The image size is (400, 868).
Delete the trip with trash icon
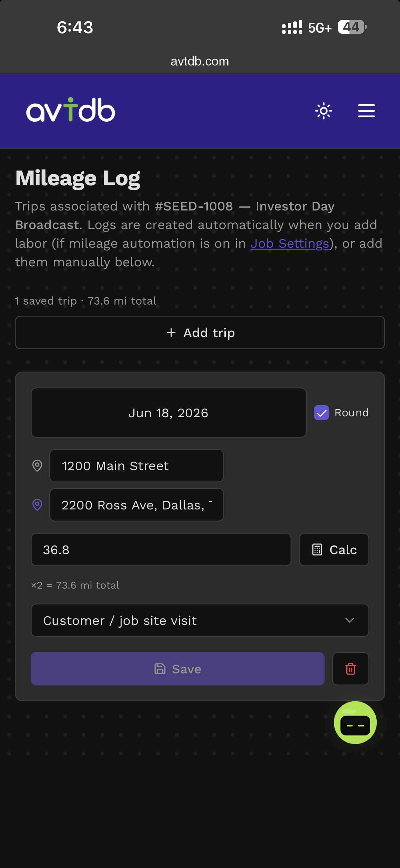point(350,668)
